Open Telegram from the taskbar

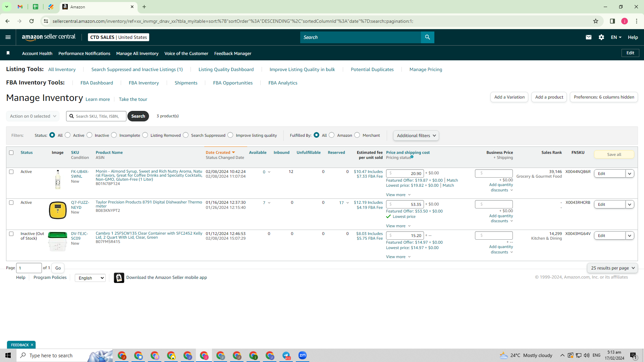point(286,355)
